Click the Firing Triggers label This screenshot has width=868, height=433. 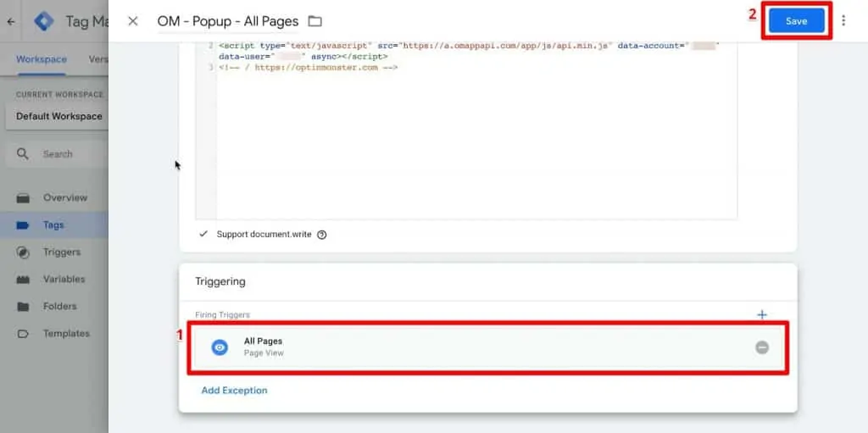click(223, 314)
